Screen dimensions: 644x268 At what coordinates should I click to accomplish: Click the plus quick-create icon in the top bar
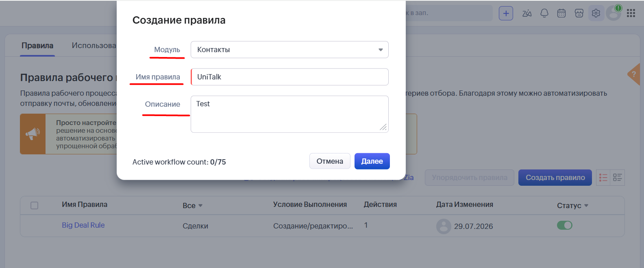pos(506,13)
